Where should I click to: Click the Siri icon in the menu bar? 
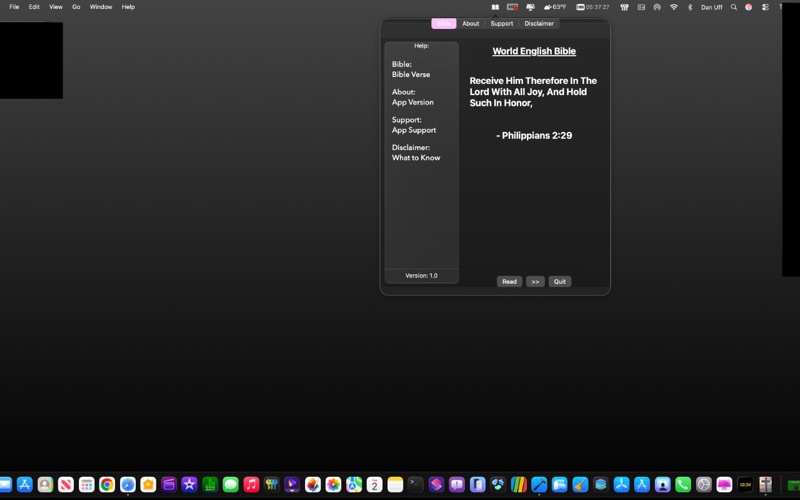click(748, 7)
